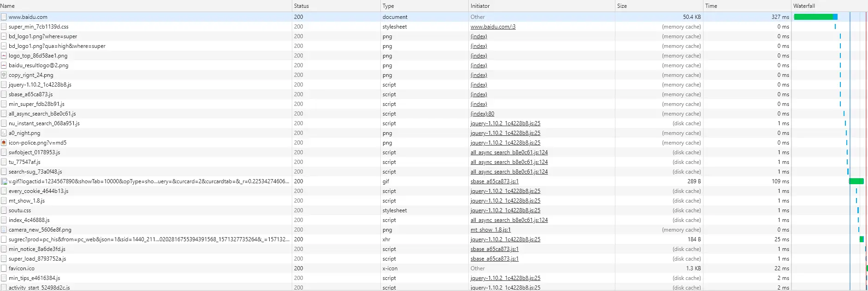Click the thumbnail icon of a0_night.png
The image size is (868, 291).
point(4,133)
